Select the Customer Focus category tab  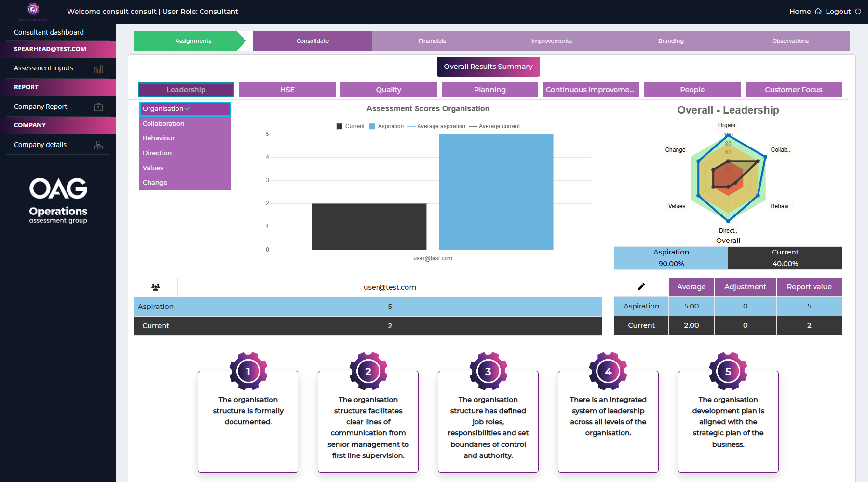tap(793, 90)
